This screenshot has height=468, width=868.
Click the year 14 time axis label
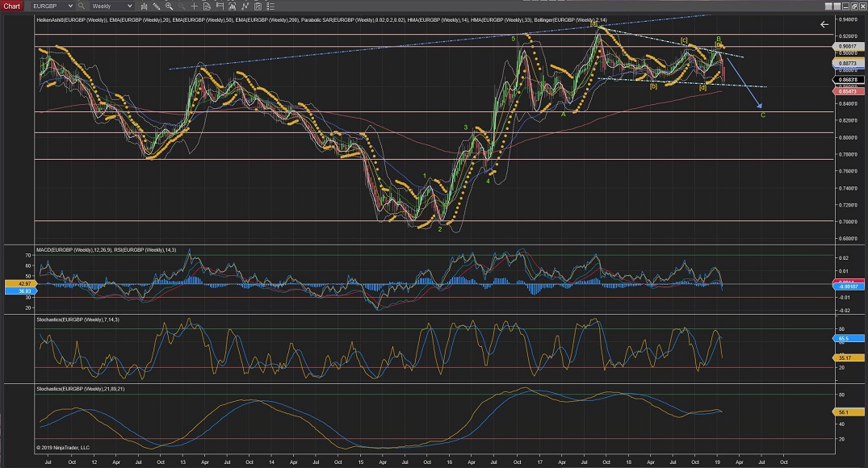click(x=272, y=462)
